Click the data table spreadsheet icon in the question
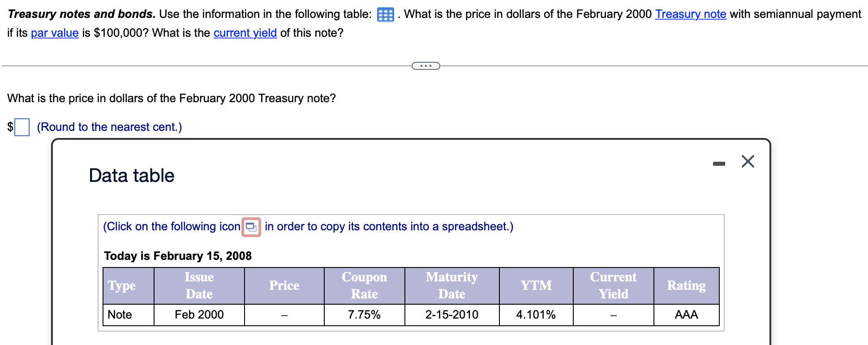The height and width of the screenshot is (345, 868). click(x=385, y=13)
